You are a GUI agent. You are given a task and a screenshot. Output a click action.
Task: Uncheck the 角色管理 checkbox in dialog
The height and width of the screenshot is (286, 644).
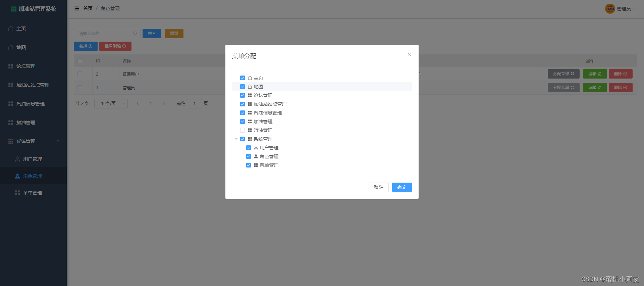[249, 156]
